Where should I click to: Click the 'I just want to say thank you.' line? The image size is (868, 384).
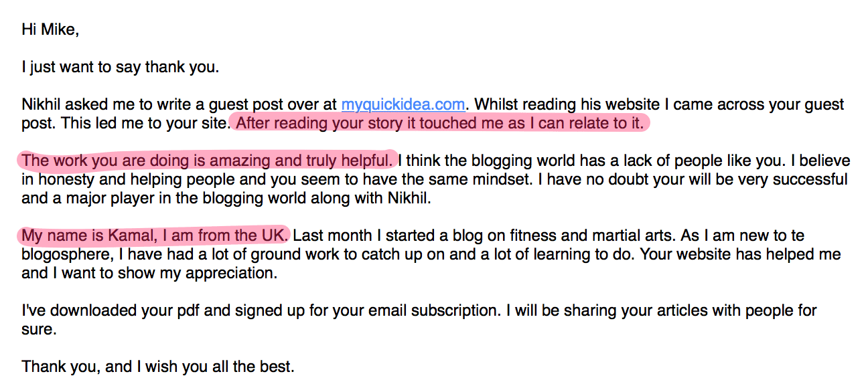[x=121, y=68]
